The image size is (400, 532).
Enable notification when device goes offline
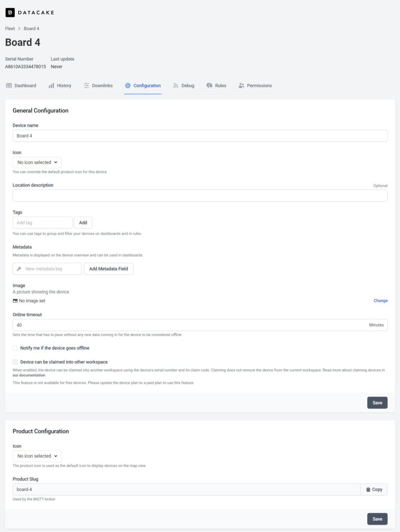coord(15,348)
